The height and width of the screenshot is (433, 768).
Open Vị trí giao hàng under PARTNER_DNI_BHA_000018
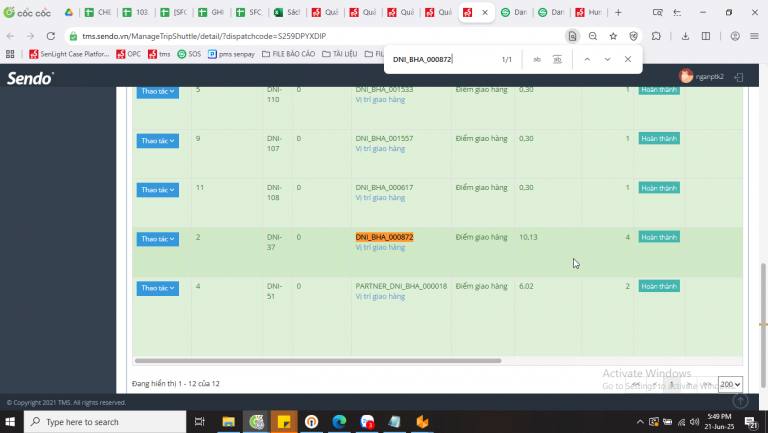[380, 296]
